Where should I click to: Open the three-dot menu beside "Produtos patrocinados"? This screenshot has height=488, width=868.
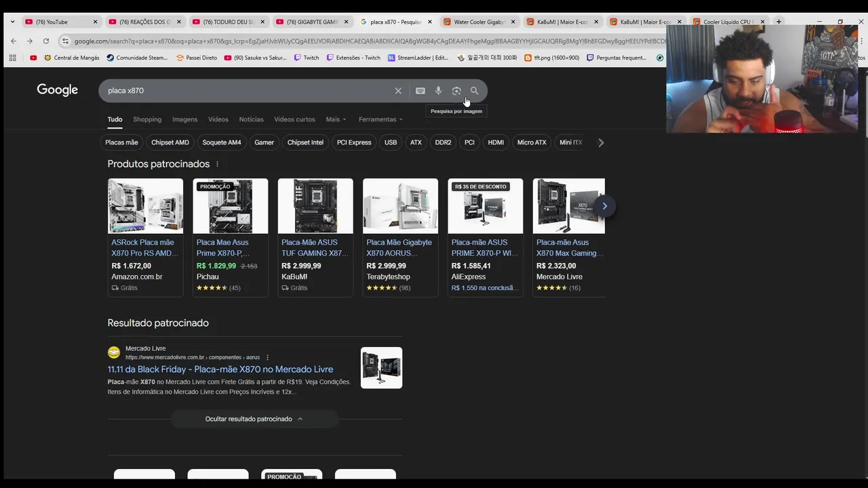pyautogui.click(x=217, y=164)
